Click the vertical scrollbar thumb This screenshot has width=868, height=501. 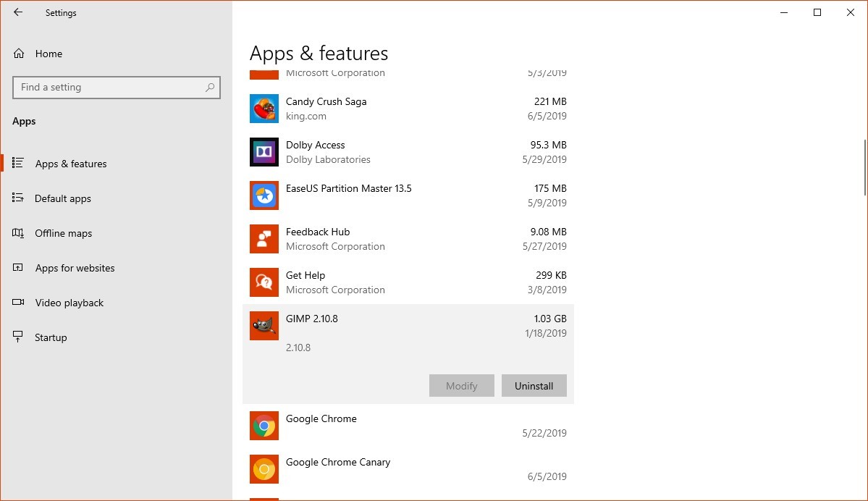pos(864,167)
